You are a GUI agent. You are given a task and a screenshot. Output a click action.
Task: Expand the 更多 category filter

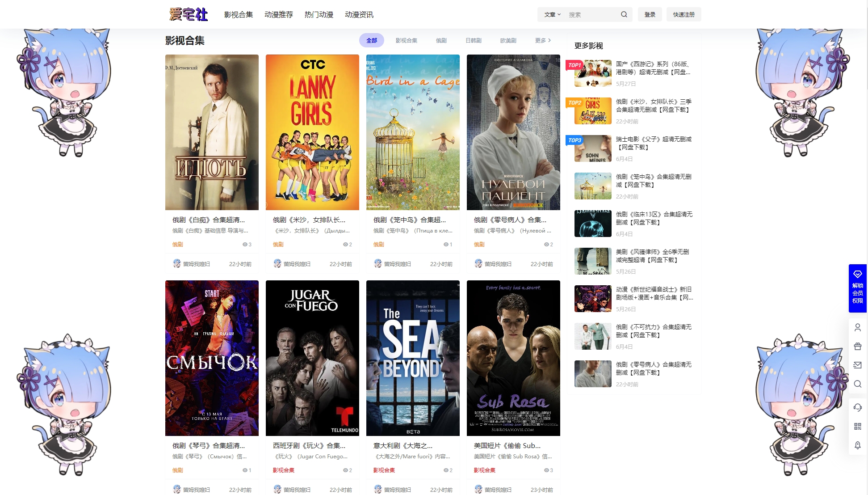[543, 40]
